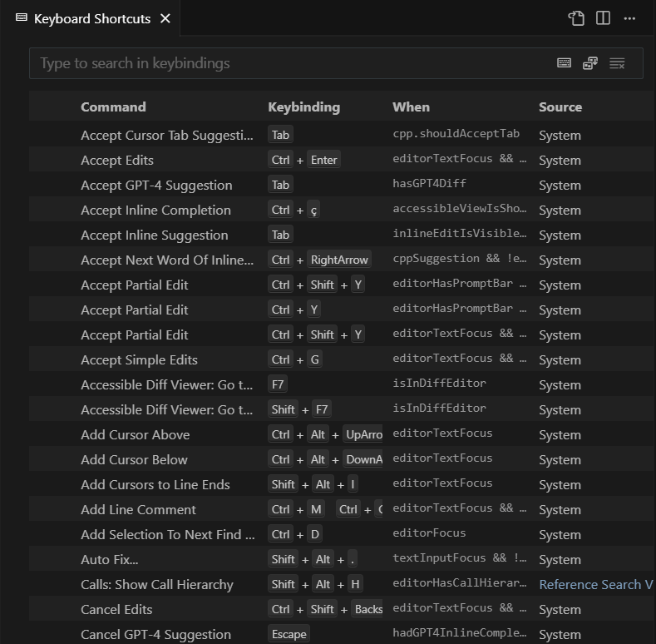Click the Command column header
This screenshot has width=656, height=644.
[113, 107]
